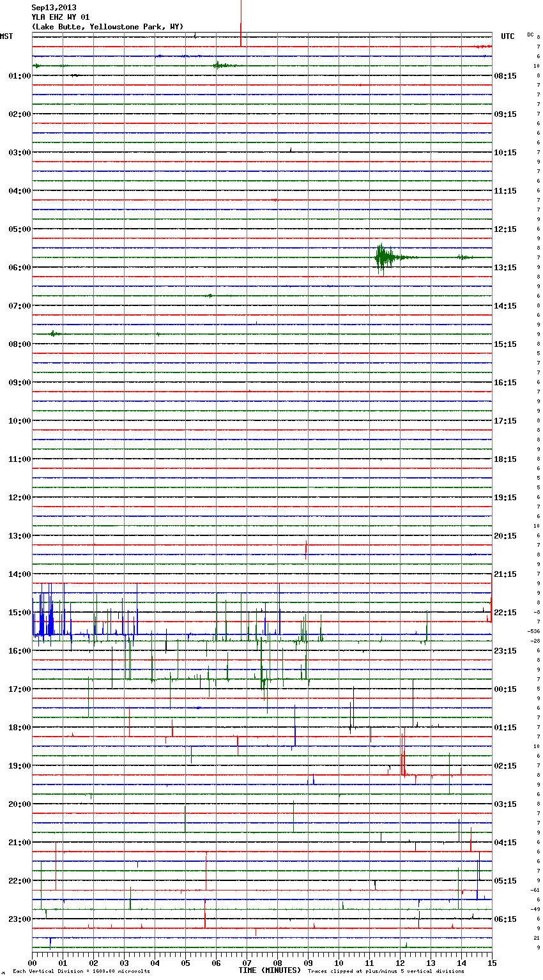
Task: Select the 19:15 UTC row label
Action: (505, 498)
